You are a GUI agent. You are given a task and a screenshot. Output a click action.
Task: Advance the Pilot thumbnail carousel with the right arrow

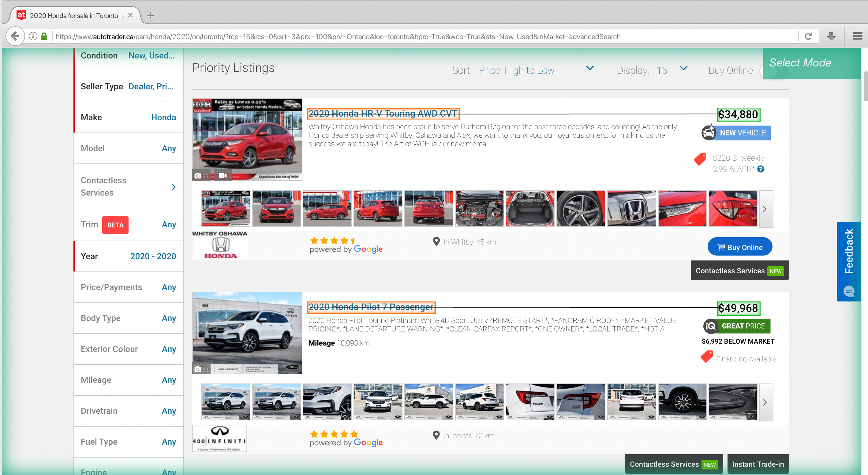tap(766, 402)
